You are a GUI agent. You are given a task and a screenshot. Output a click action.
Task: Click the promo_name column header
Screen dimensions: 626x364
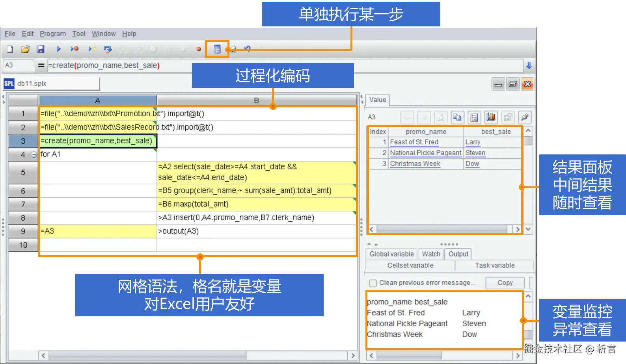click(426, 132)
